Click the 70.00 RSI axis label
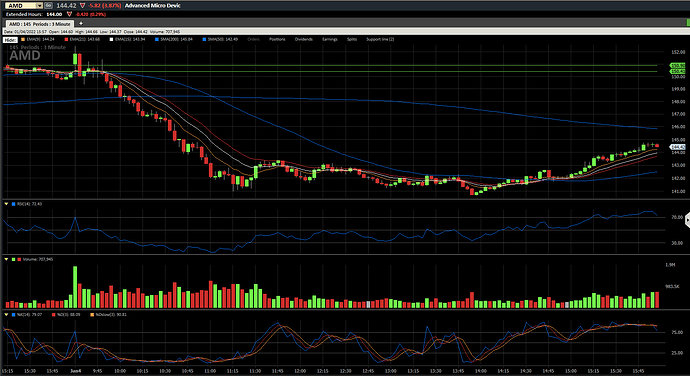This screenshot has height=376, width=690. [677, 217]
